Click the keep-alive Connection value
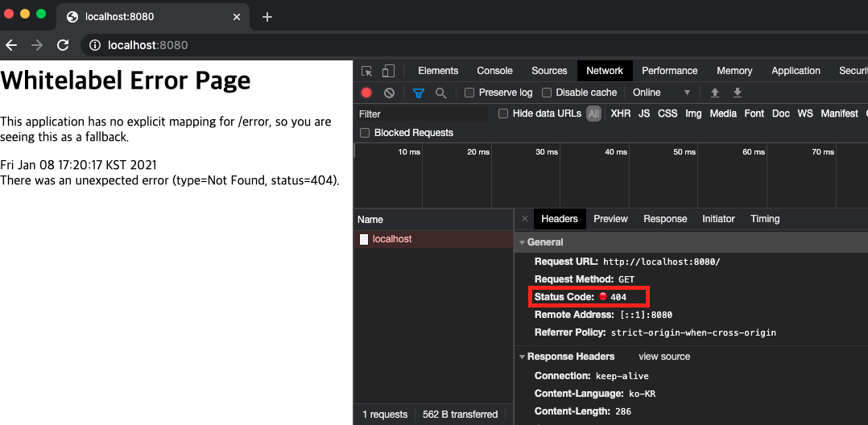Viewport: 868px width, 425px height. [x=622, y=377]
